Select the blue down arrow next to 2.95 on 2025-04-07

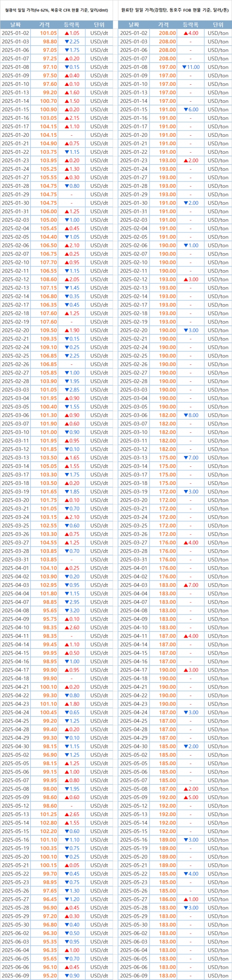[67, 602]
